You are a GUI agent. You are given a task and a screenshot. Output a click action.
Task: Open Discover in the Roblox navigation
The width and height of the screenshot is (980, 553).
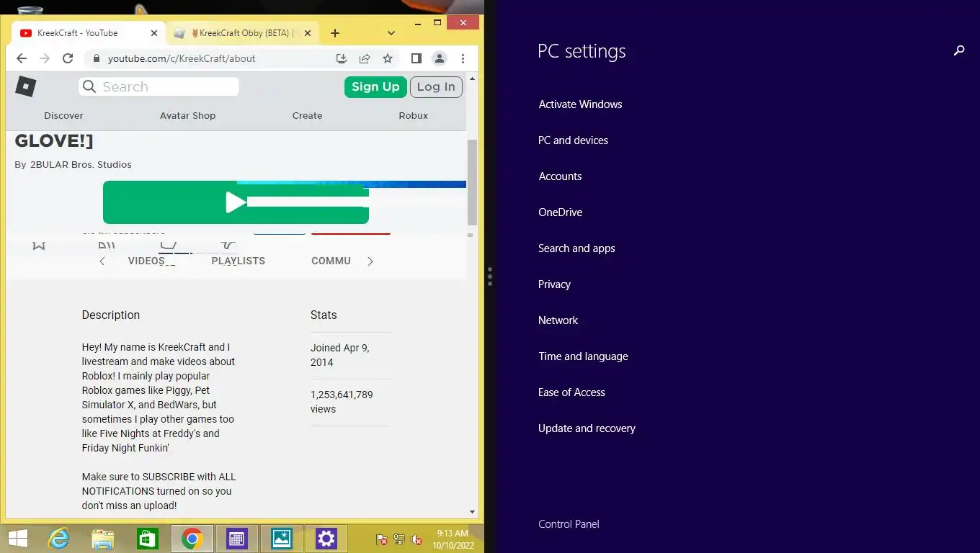63,115
